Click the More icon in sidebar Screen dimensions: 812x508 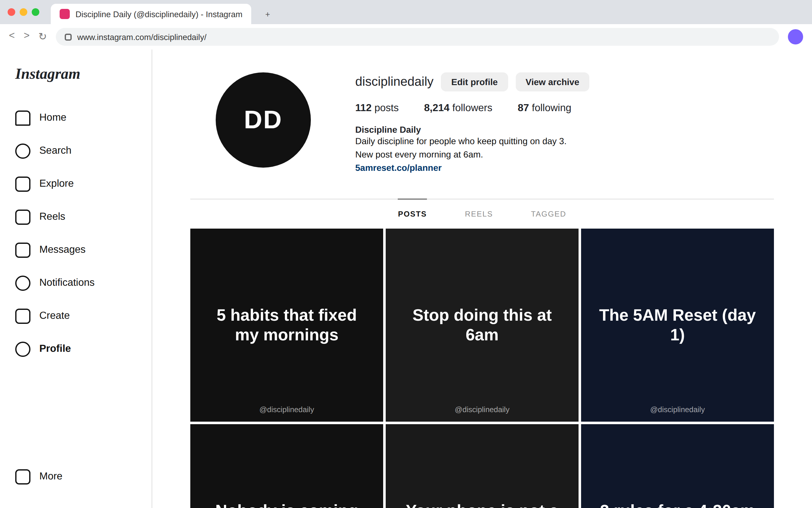click(23, 477)
